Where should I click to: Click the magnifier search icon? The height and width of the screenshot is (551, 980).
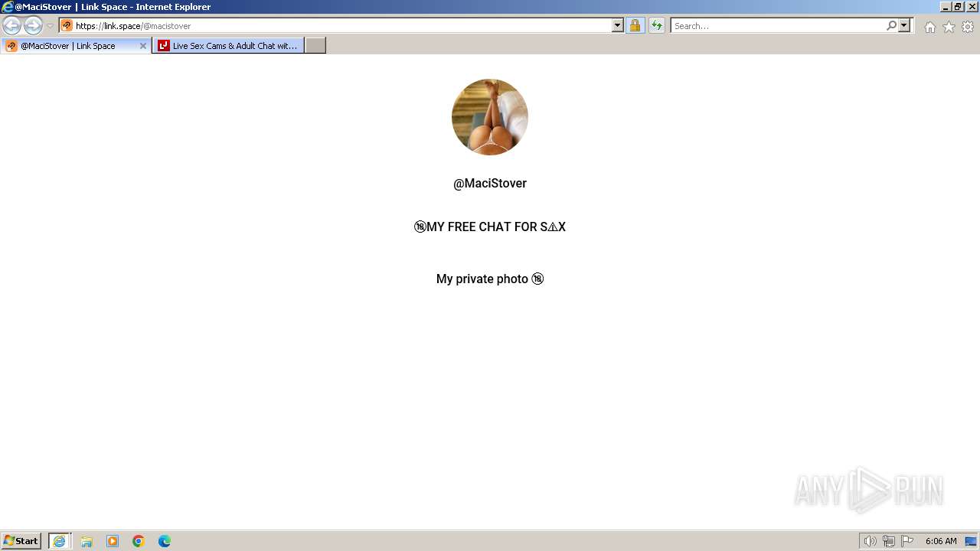(x=891, y=26)
